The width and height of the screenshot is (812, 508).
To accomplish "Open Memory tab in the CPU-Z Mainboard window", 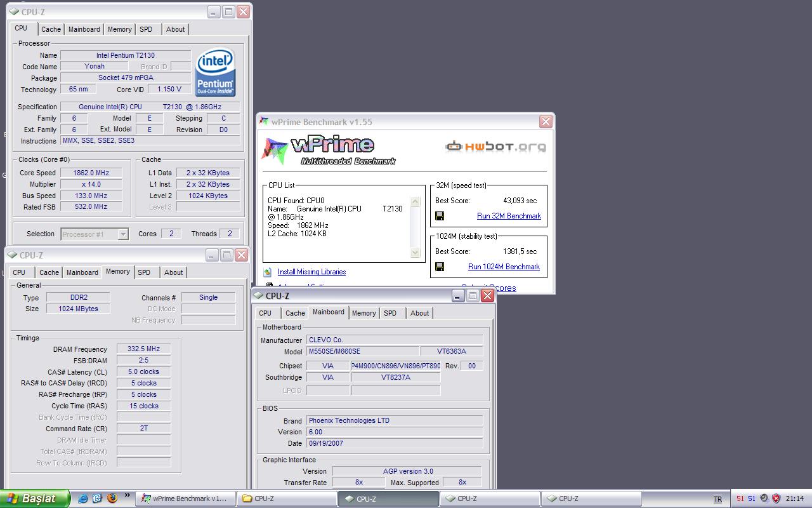I will (x=363, y=313).
